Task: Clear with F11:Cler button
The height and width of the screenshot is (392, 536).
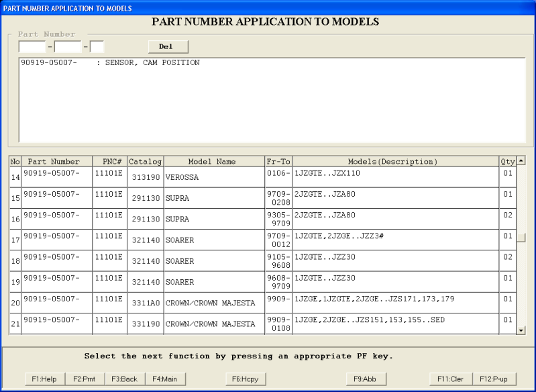Action: point(451,379)
